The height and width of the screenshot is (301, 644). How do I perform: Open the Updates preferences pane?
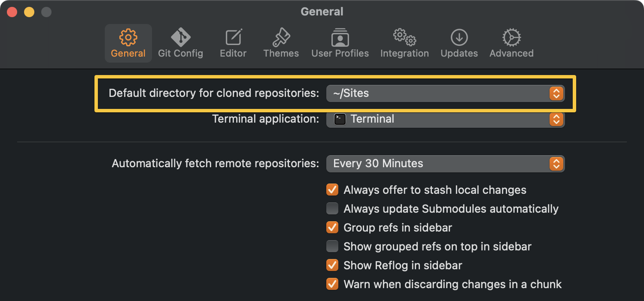[459, 42]
